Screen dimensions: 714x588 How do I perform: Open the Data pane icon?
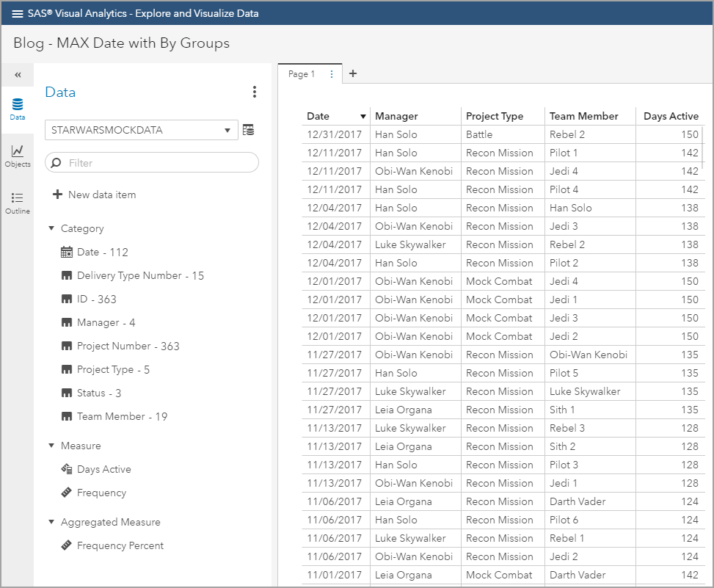17,109
